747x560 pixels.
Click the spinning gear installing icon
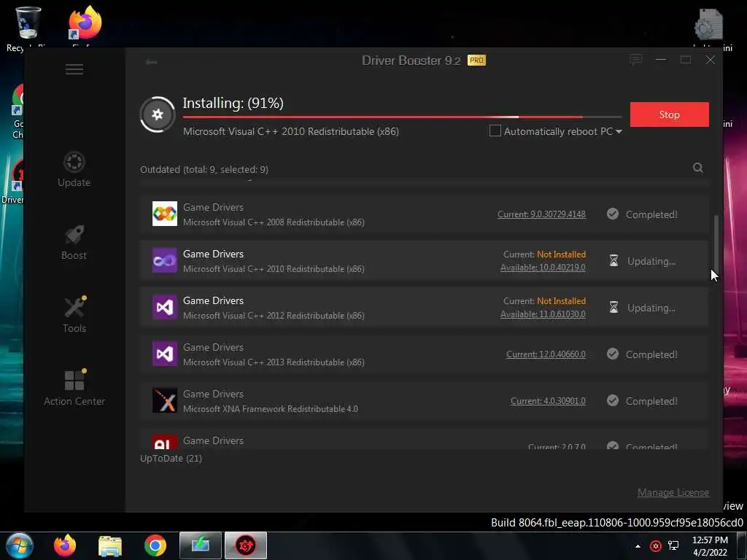[158, 114]
